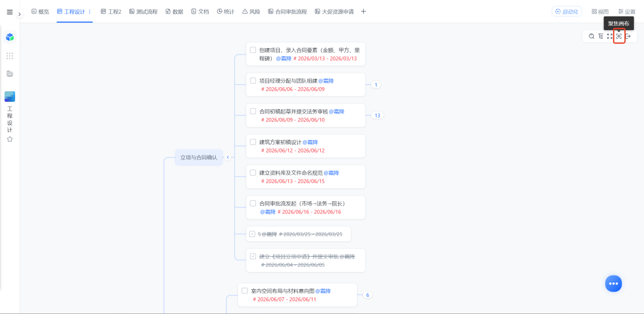Click the tree layout structure icon
This screenshot has height=314, width=644.
tap(601, 37)
